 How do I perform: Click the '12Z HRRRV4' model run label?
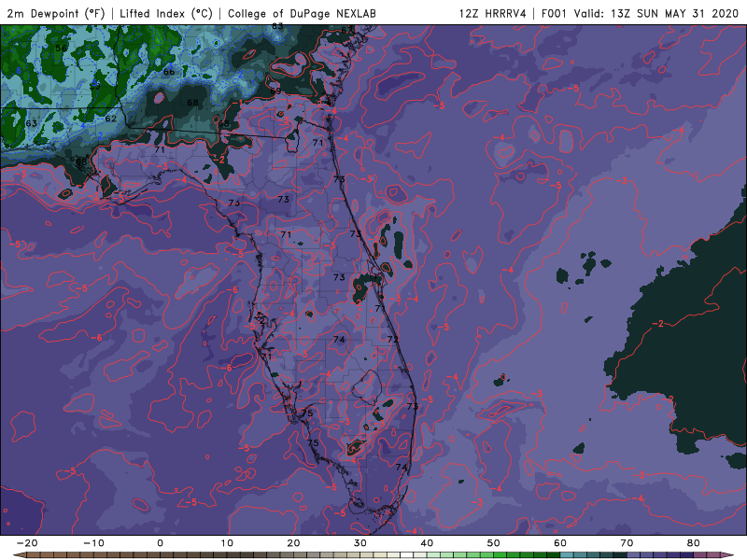pyautogui.click(x=493, y=13)
